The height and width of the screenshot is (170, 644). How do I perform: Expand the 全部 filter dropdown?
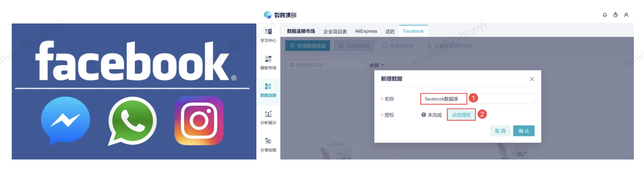click(x=376, y=65)
